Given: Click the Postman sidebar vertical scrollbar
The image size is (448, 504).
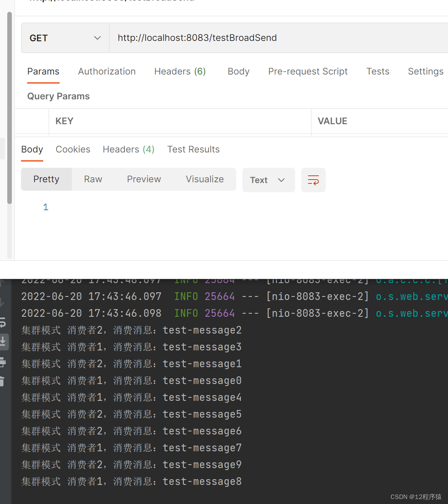Looking at the screenshot, I should 10,108.
